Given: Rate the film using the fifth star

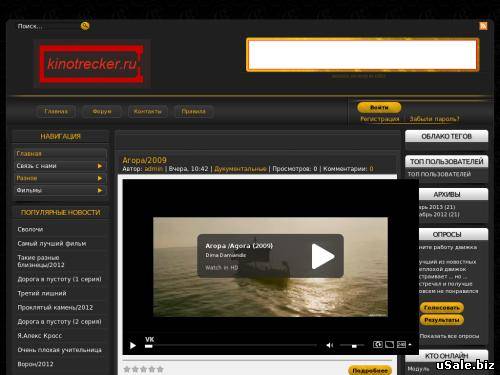Looking at the screenshot, I should pos(160,369).
